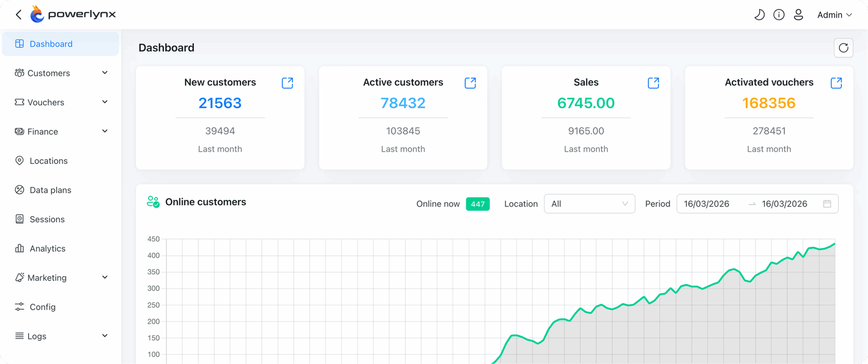Click the Period start date field
This screenshot has width=868, height=364.
707,204
